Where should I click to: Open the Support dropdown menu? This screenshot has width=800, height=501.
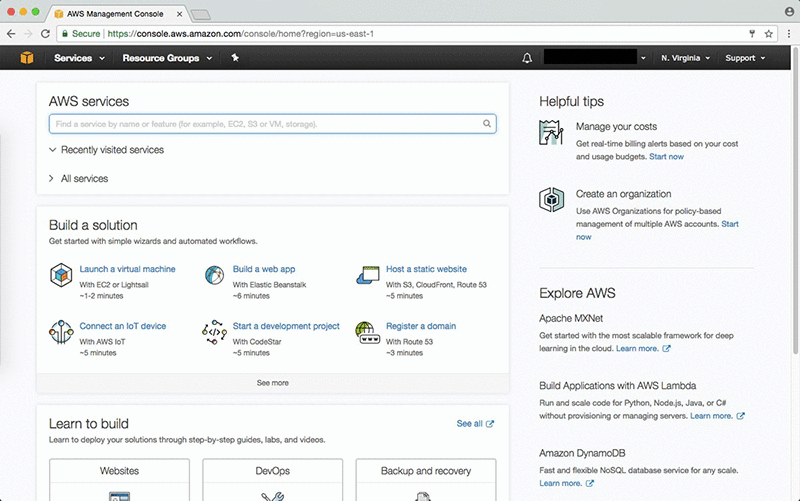(745, 58)
